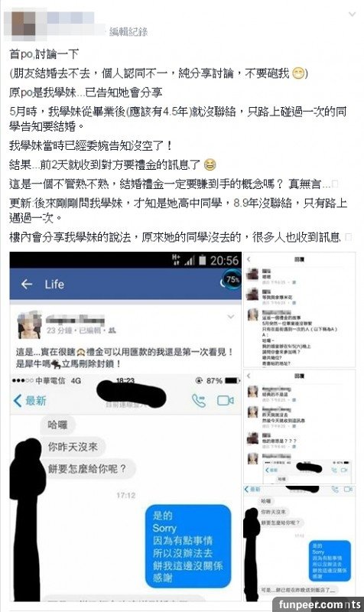The image size is (364, 612).
Task: Tap the inner post author's avatar
Action: pyautogui.click(x=29, y=325)
